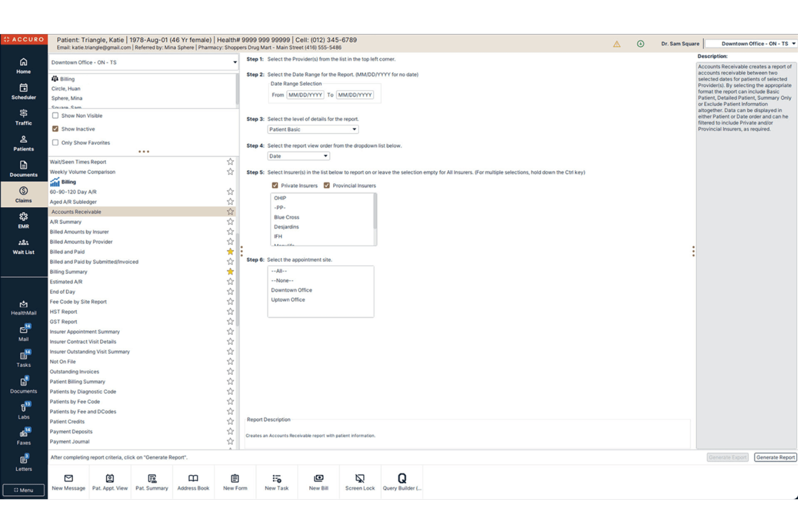Screen dimensions: 798x532
Task: Open the Address Book
Action: (193, 482)
